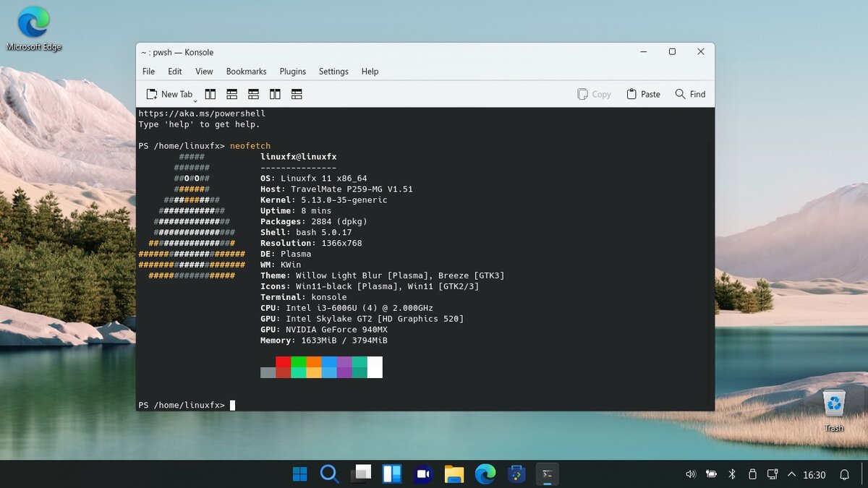Open the Bluetooth tray icon

[x=732, y=474]
